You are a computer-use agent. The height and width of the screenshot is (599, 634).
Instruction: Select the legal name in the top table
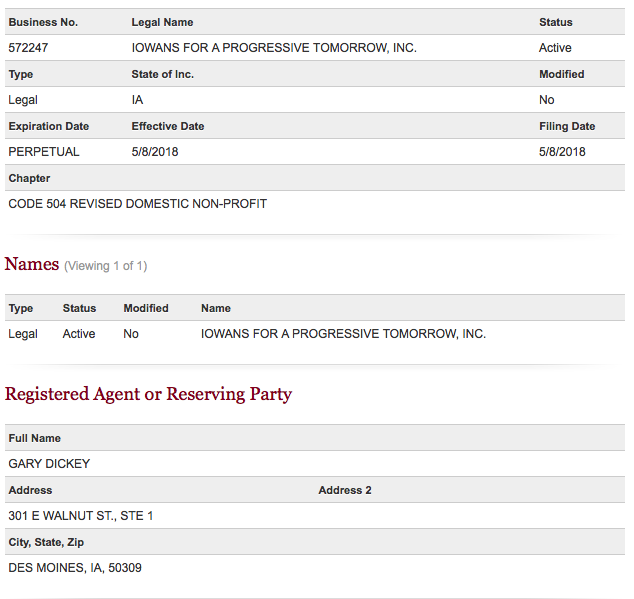pos(274,48)
